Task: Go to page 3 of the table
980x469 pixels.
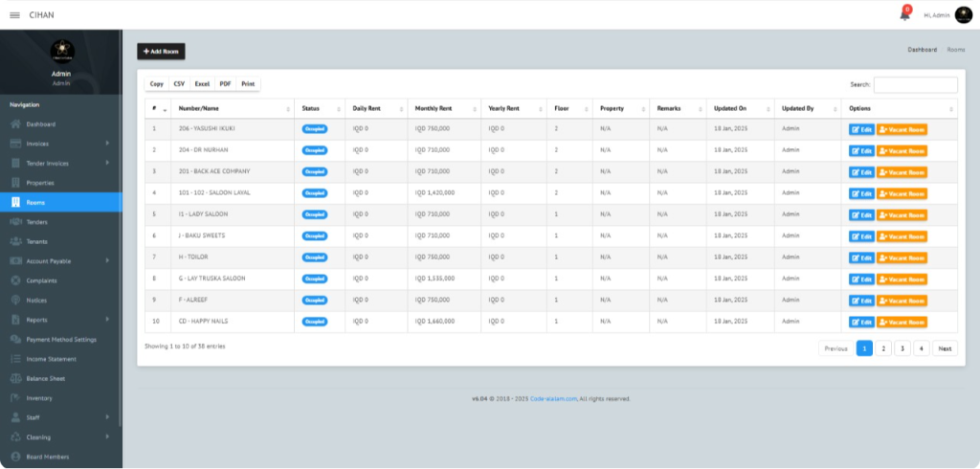Action: pyautogui.click(x=902, y=348)
